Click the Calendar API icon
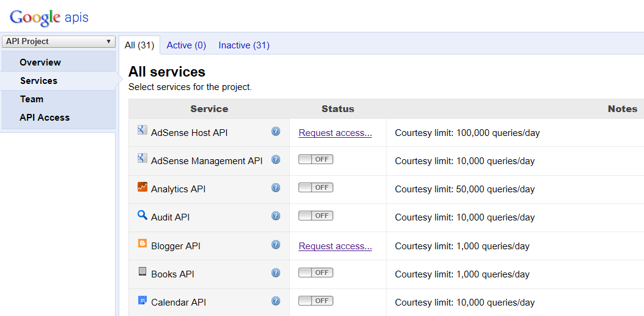 142,301
